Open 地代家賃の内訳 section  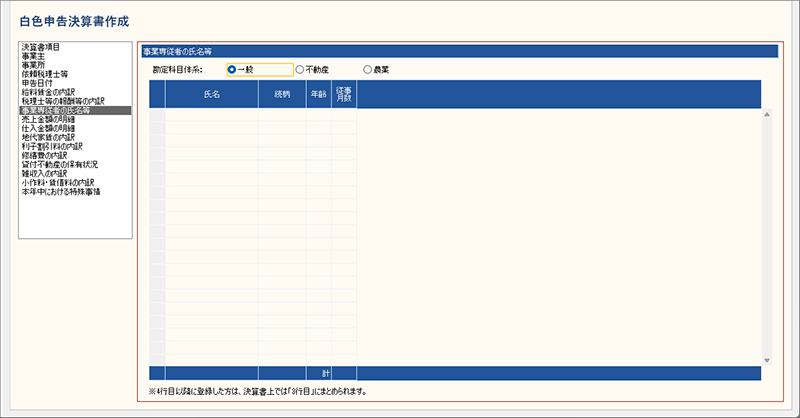coord(48,137)
